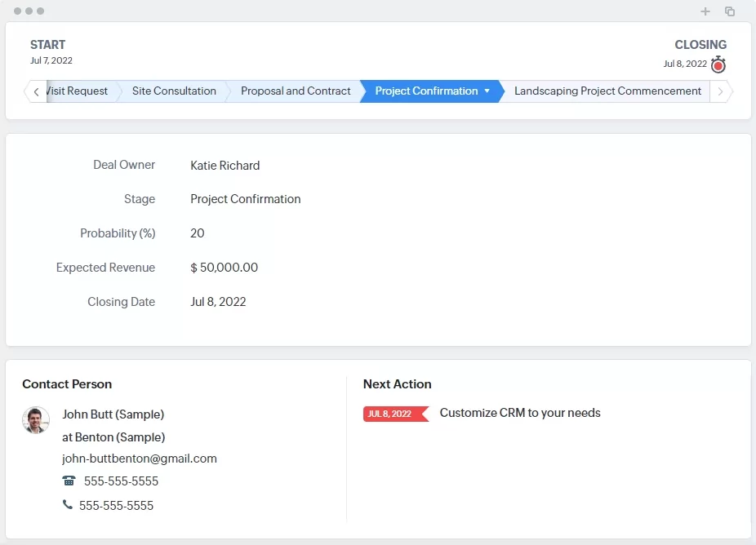756x545 pixels.
Task: Click the john-buttbenton@gmail.com email address
Action: [140, 459]
